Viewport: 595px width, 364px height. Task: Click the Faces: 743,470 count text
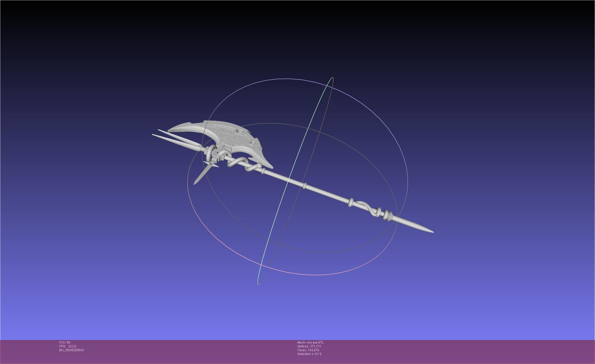(308, 350)
